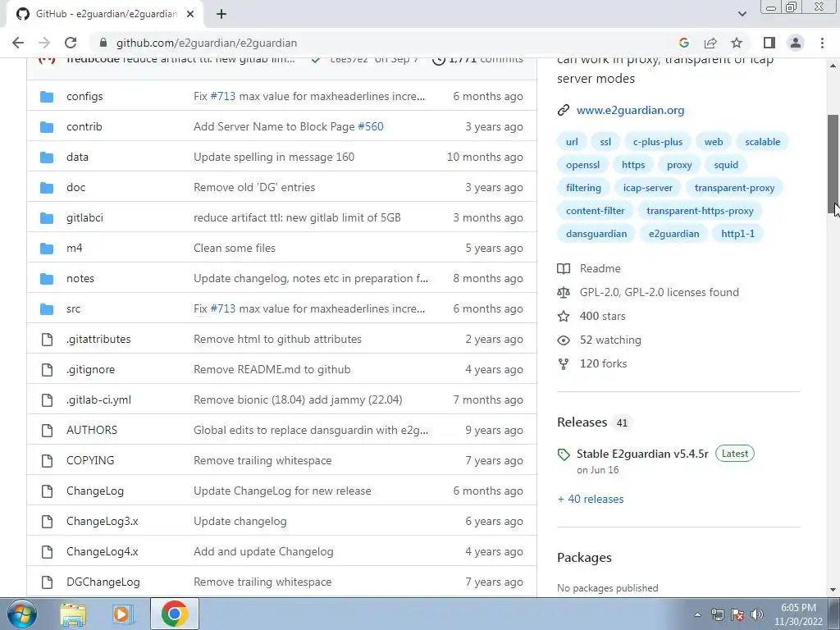The image size is (840, 630).
Task: Click the 'dansguardian' topic tag
Action: (596, 234)
